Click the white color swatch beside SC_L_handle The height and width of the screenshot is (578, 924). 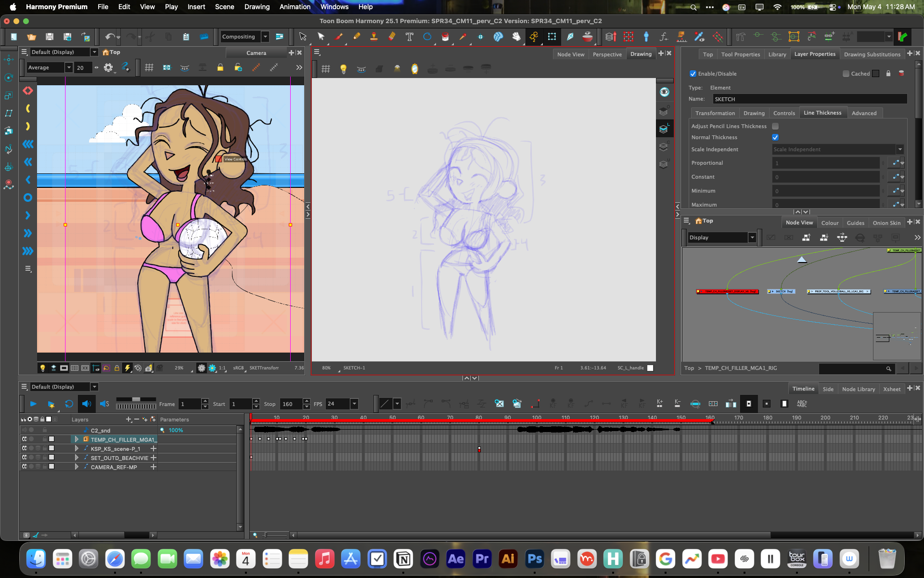(650, 368)
